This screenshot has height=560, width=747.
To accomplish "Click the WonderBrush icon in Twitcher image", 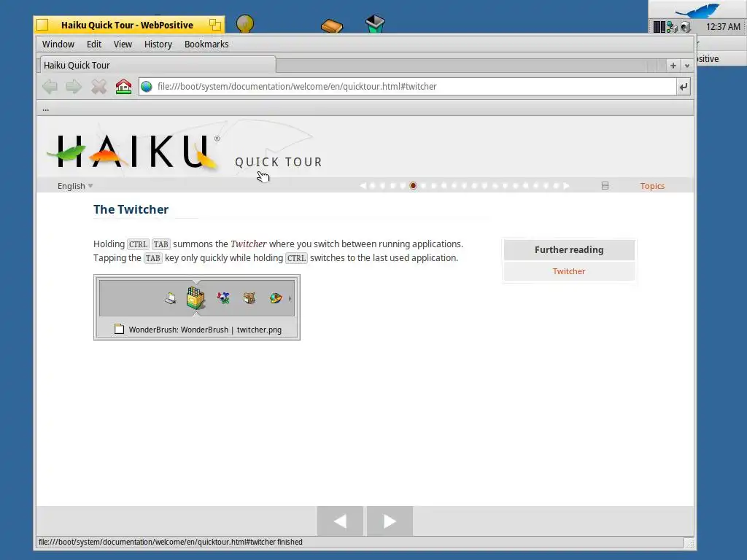I will coord(196,298).
